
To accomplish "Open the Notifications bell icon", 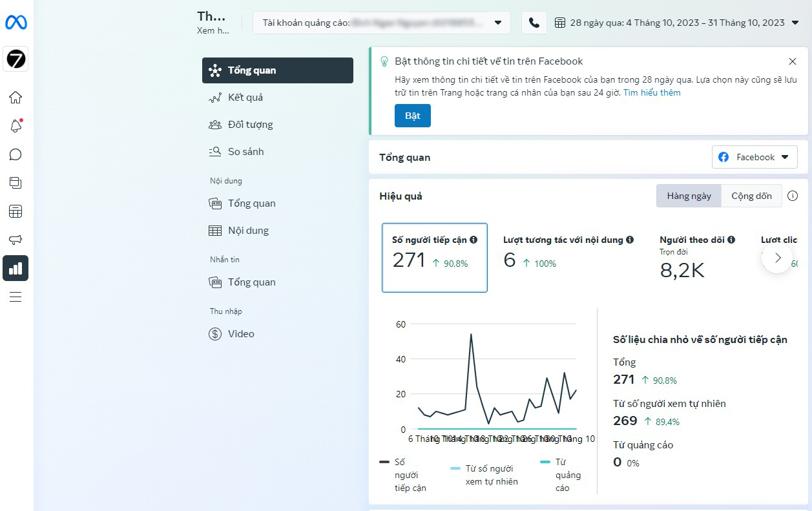I will (16, 126).
